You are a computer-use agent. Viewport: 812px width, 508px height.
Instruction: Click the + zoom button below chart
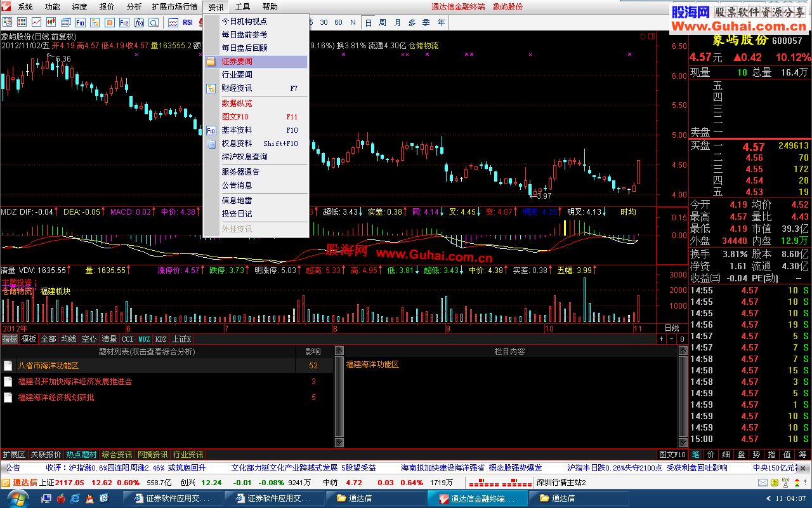(x=661, y=339)
